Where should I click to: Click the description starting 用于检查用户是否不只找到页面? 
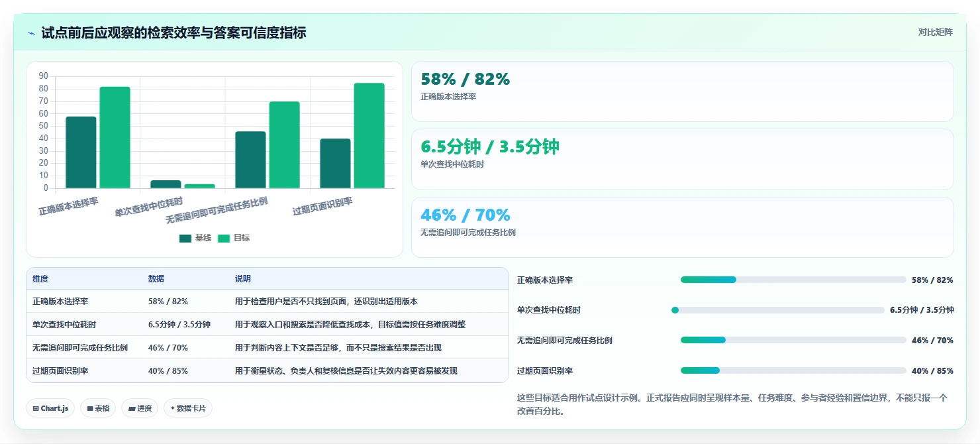[x=326, y=301]
